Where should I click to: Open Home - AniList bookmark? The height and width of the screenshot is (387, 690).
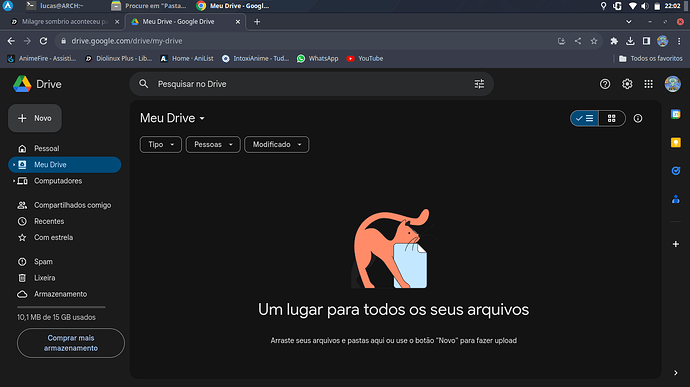click(187, 59)
